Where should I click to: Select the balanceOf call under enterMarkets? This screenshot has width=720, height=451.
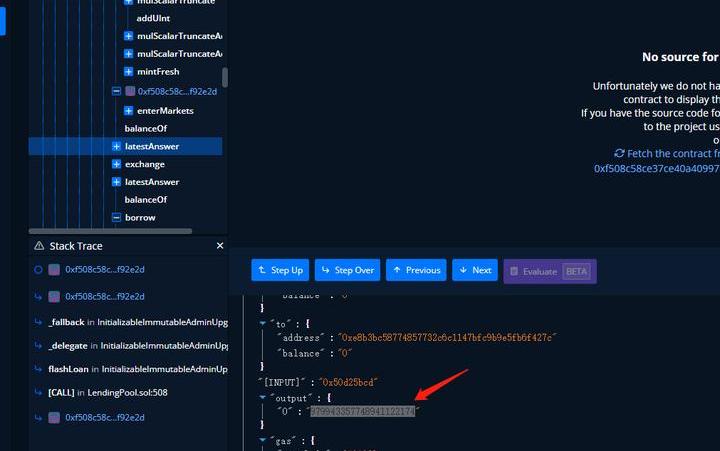pyautogui.click(x=145, y=129)
